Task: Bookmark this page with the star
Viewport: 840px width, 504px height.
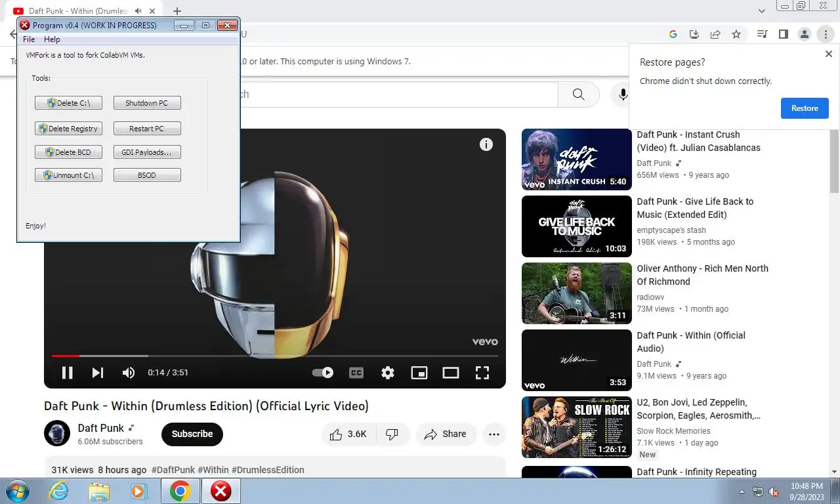Action: point(736,34)
